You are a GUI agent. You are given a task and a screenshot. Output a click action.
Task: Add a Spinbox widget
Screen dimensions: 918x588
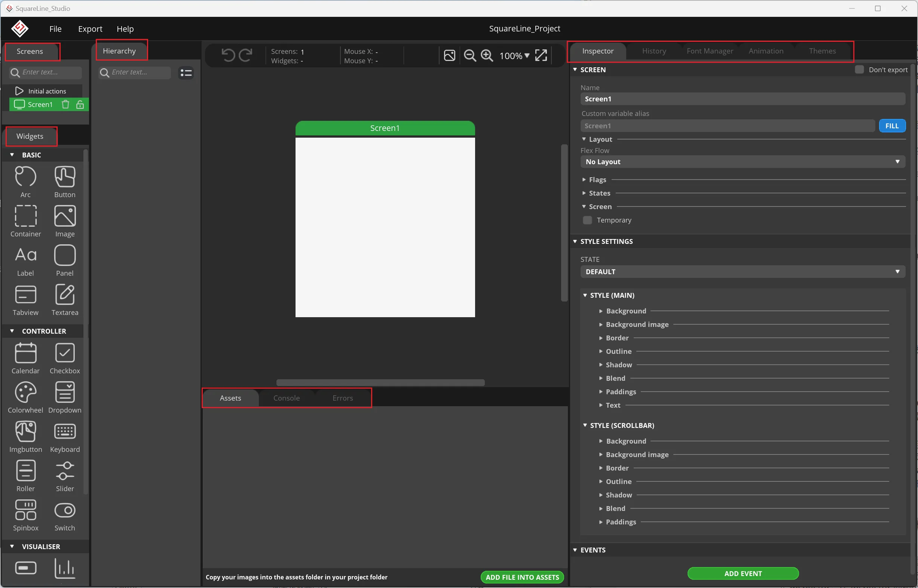25,515
